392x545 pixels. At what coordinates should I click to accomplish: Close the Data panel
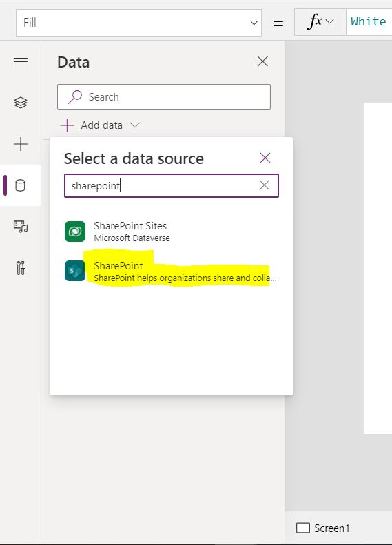click(262, 61)
